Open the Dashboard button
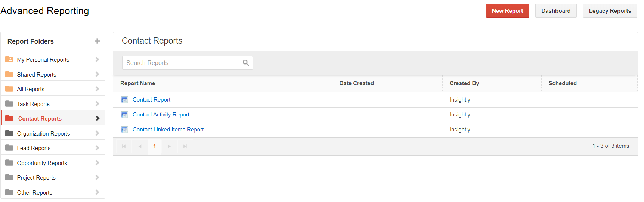Viewport: 644px width, 202px height. click(556, 11)
